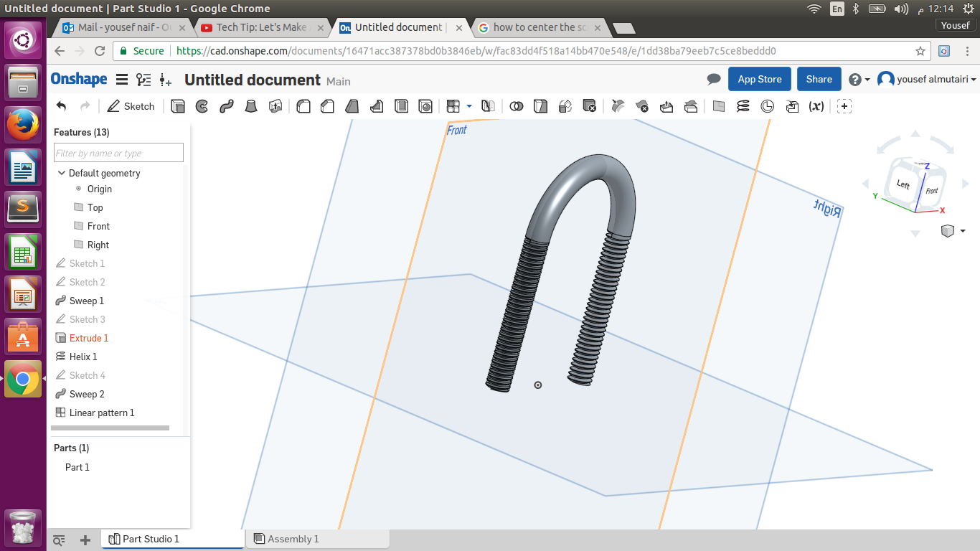Screen dimensions: 980x551
Task: Select the Top plane in feature list
Action: point(95,207)
